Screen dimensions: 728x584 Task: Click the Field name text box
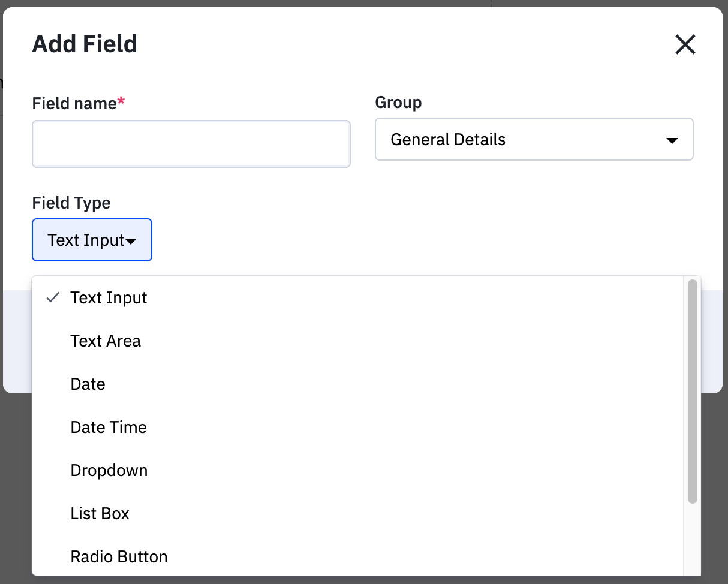click(191, 144)
